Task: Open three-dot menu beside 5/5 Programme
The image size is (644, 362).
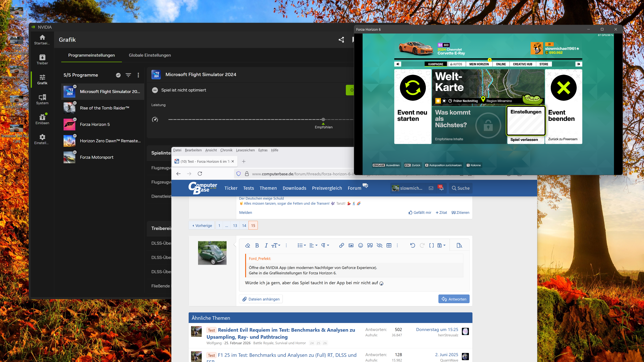Action: 138,75
